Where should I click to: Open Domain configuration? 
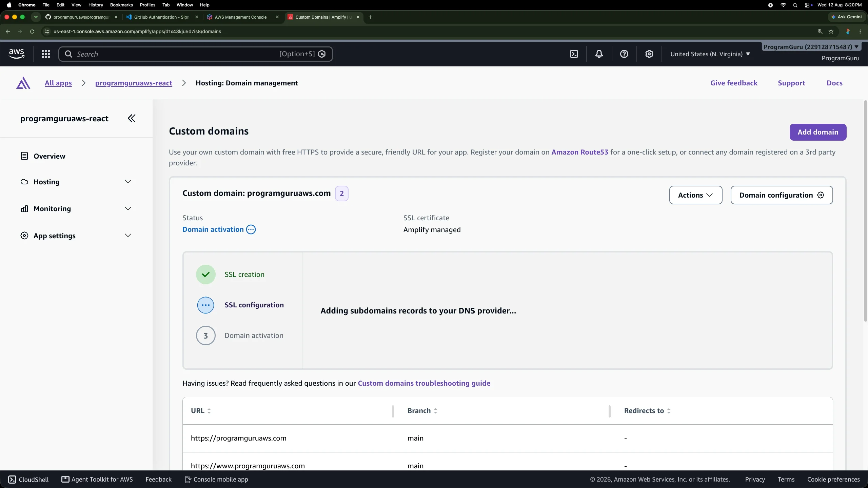(x=782, y=195)
